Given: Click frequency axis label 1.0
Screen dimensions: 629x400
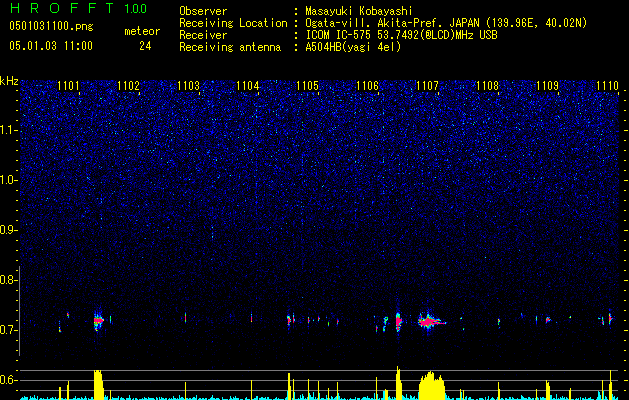Looking at the screenshot, I should 8,180.
